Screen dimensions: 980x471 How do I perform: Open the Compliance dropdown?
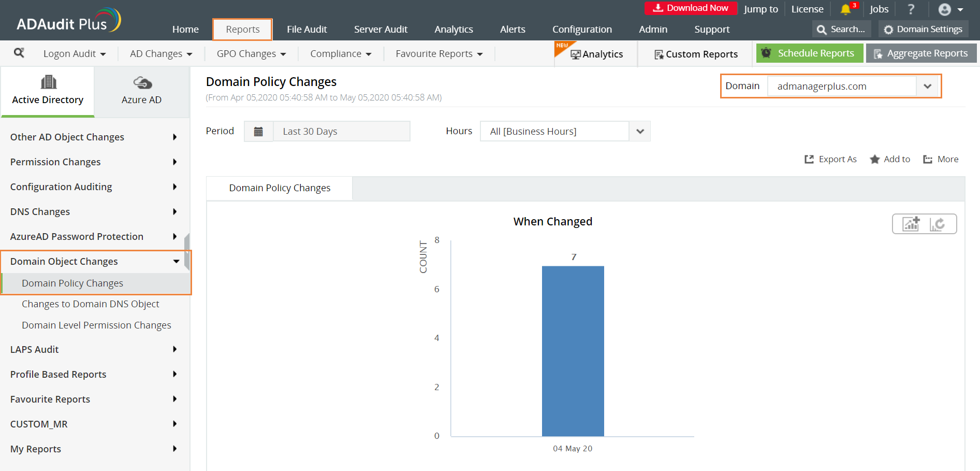[341, 54]
